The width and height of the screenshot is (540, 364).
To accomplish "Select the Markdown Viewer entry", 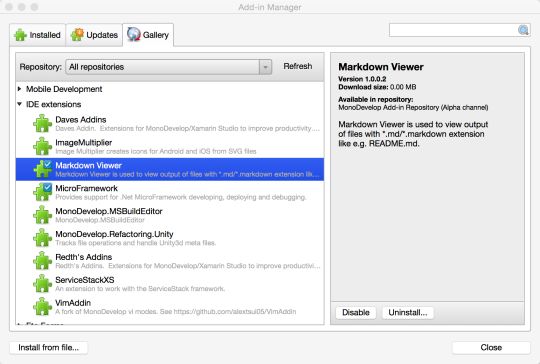I will pos(170,169).
